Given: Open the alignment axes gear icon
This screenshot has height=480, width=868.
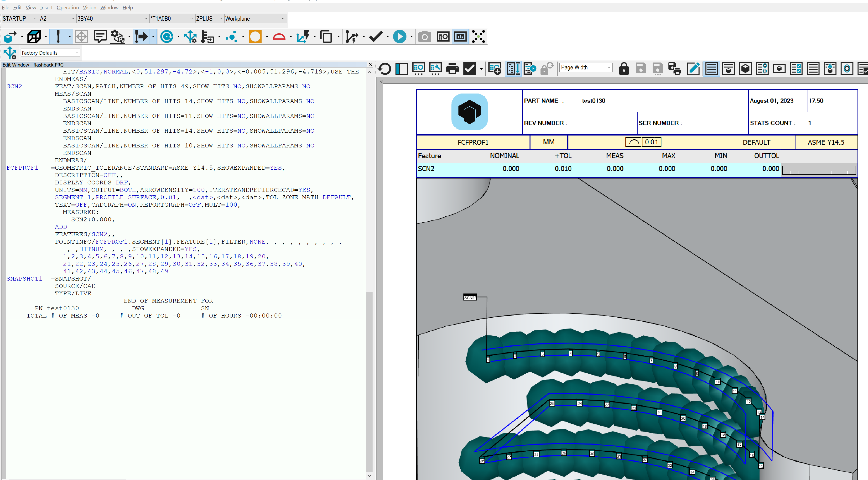Looking at the screenshot, I should 190,37.
